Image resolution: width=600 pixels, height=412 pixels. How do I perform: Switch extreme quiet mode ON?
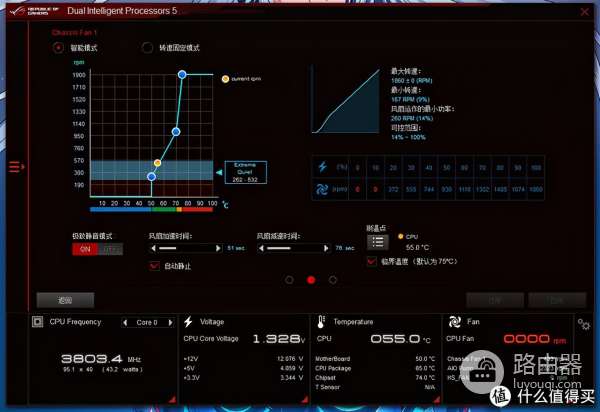coord(85,249)
